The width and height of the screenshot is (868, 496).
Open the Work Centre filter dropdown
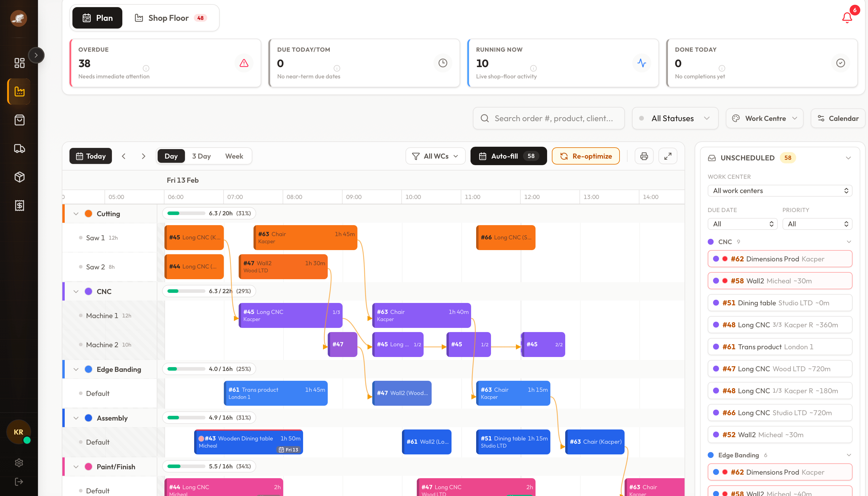click(764, 118)
